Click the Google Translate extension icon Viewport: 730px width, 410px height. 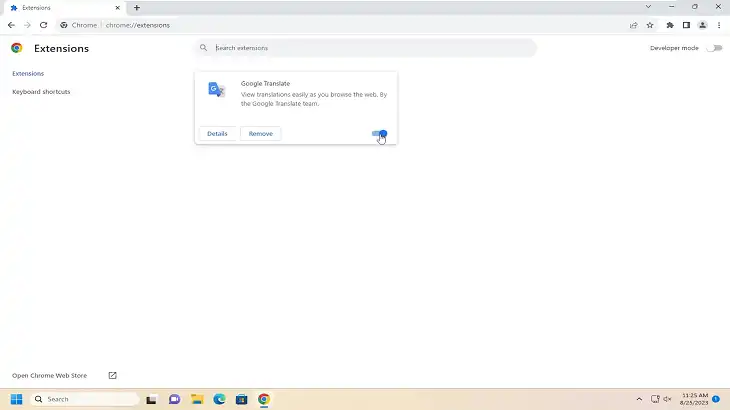coord(216,89)
